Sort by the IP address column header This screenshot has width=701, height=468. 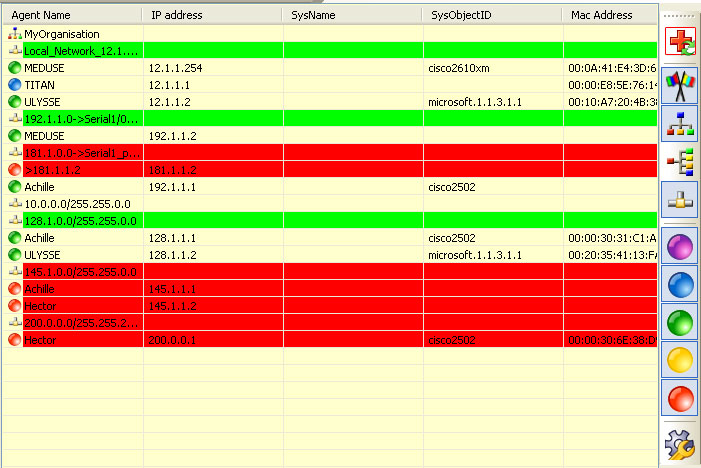point(212,15)
